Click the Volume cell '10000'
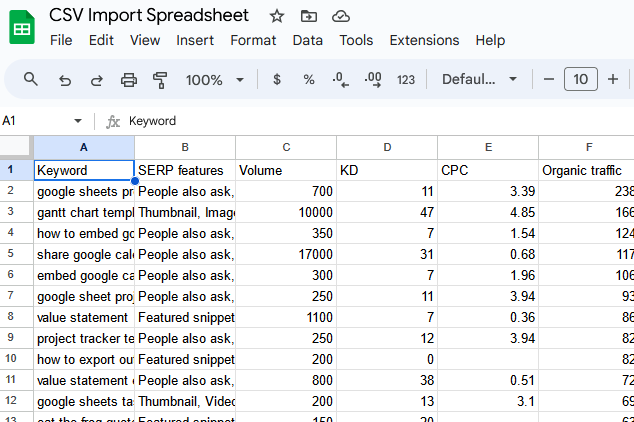 (x=286, y=212)
